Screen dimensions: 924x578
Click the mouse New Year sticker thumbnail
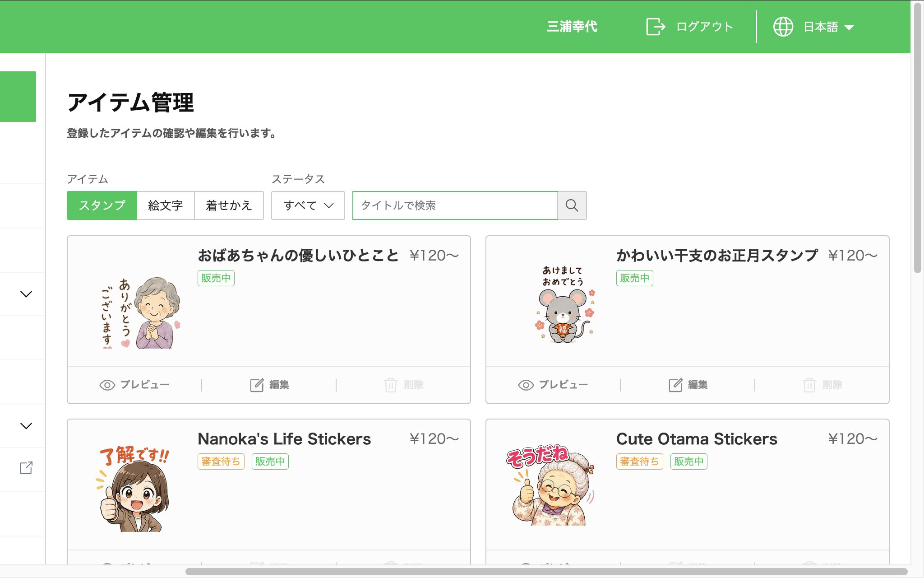pyautogui.click(x=566, y=304)
